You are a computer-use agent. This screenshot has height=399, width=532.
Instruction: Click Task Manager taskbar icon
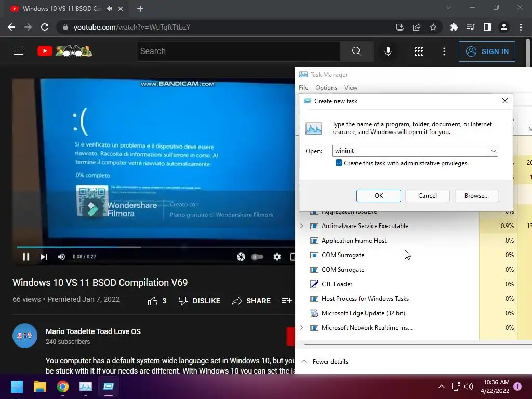(86, 387)
